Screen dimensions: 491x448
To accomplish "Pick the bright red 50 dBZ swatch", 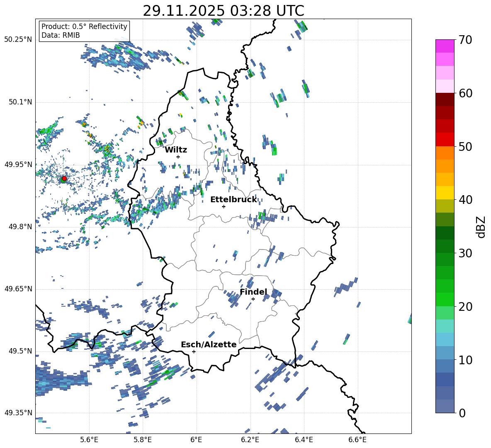I will click(445, 140).
